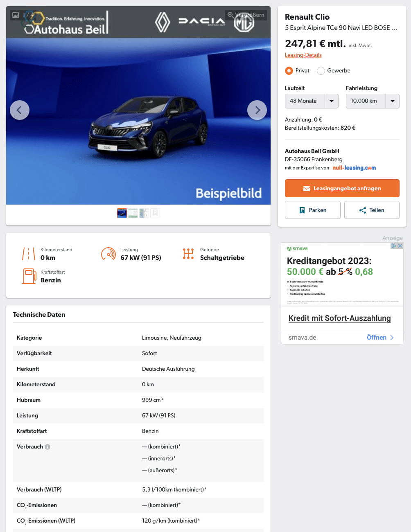Click the Teilen share button
The width and height of the screenshot is (411, 532).
(x=372, y=210)
